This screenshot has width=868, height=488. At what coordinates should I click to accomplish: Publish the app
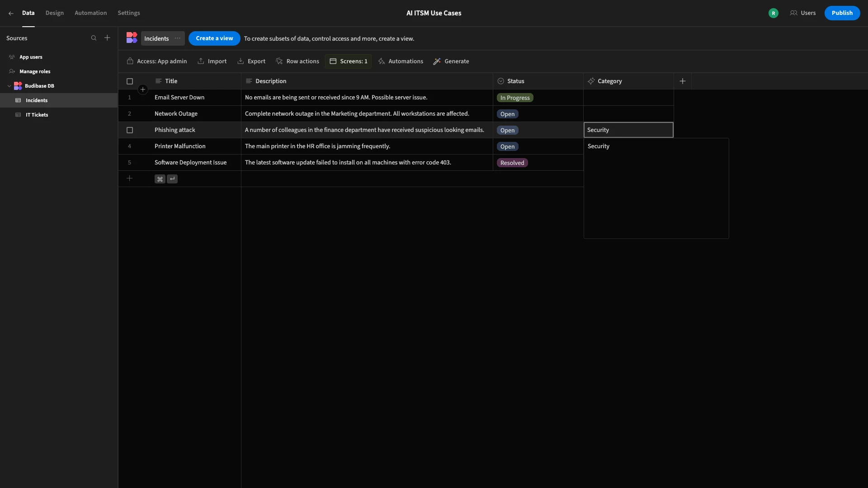coord(842,13)
